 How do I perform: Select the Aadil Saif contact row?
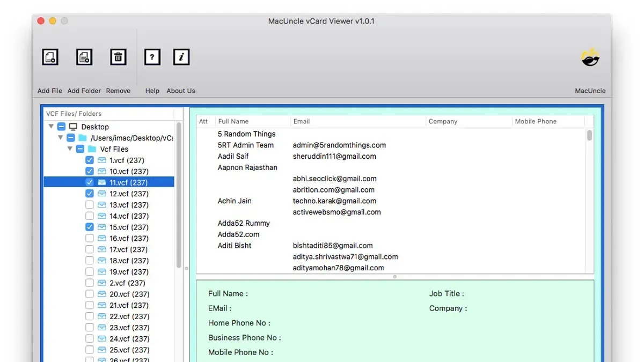[x=391, y=157]
